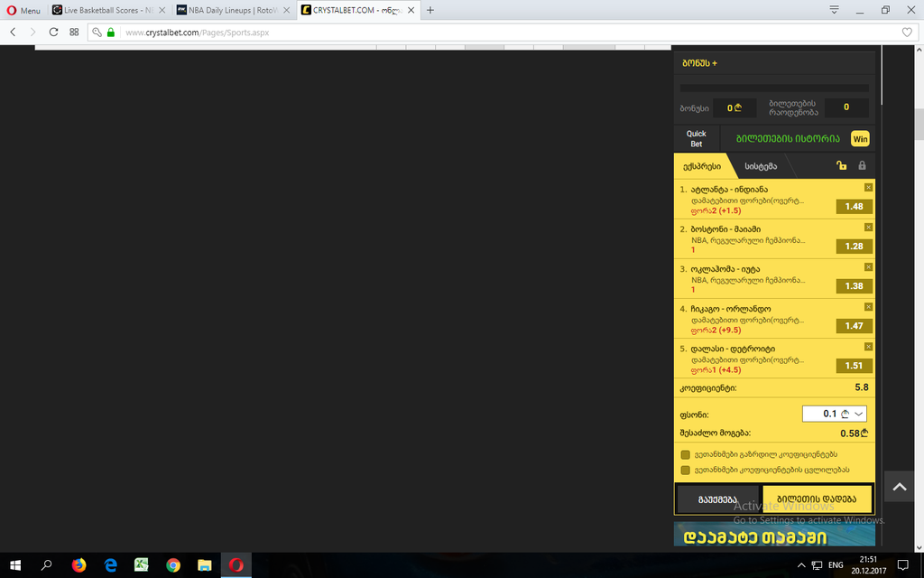Select text of total coefficient 5.8
Screen dimensions: 924x578
tap(862, 387)
